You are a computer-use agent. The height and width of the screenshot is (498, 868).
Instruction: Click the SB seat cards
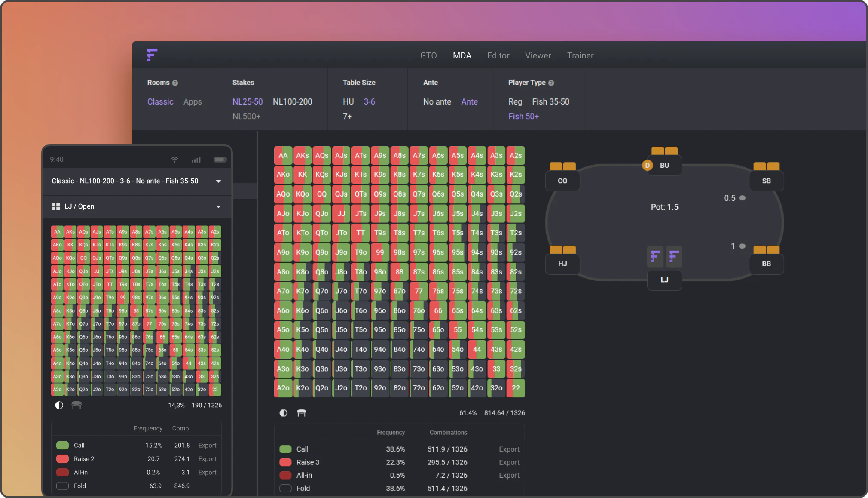pos(767,166)
